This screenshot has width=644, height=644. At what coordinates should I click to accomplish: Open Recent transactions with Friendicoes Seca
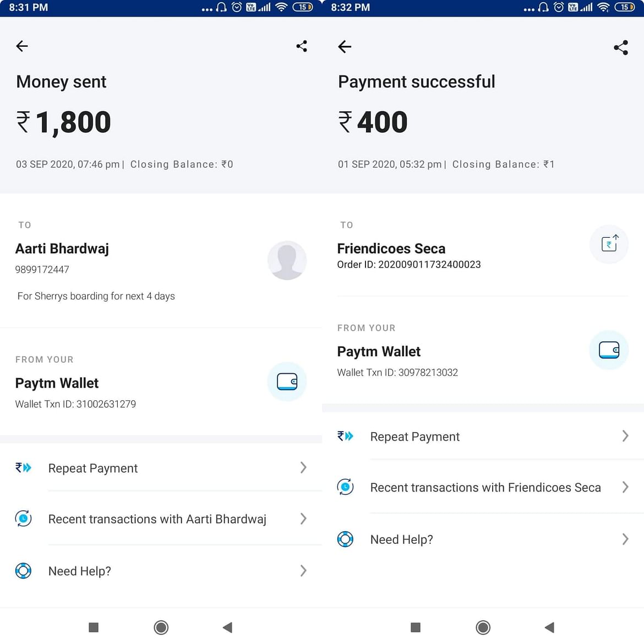point(483,487)
